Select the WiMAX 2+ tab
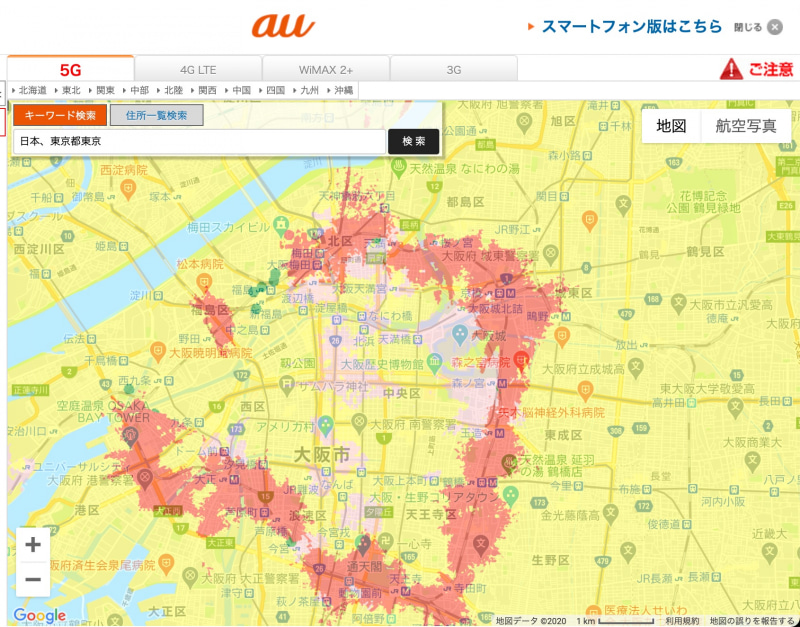800x627 pixels. [326, 70]
